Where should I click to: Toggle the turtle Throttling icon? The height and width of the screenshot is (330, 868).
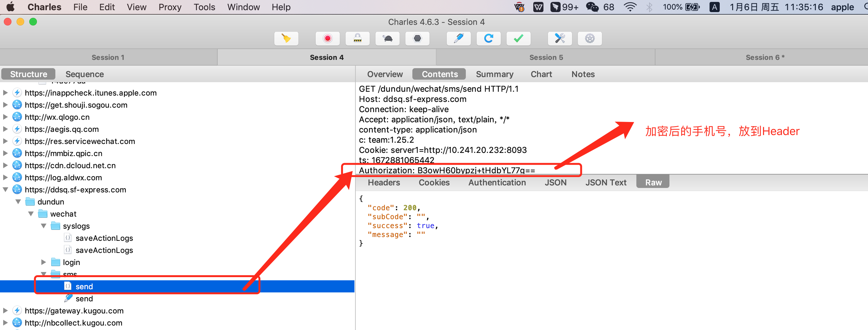(388, 39)
